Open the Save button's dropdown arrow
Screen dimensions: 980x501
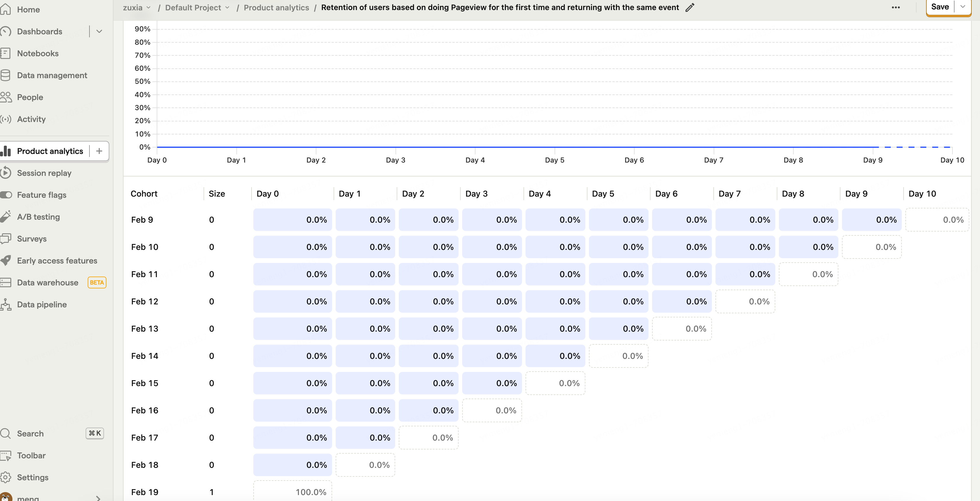tap(963, 7)
